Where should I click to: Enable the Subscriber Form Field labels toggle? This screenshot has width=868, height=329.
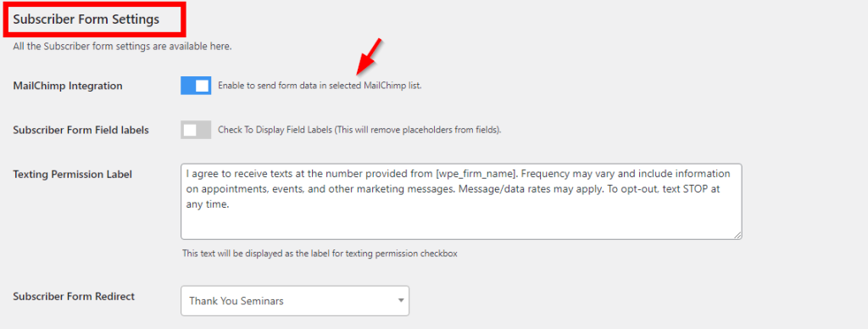point(196,131)
